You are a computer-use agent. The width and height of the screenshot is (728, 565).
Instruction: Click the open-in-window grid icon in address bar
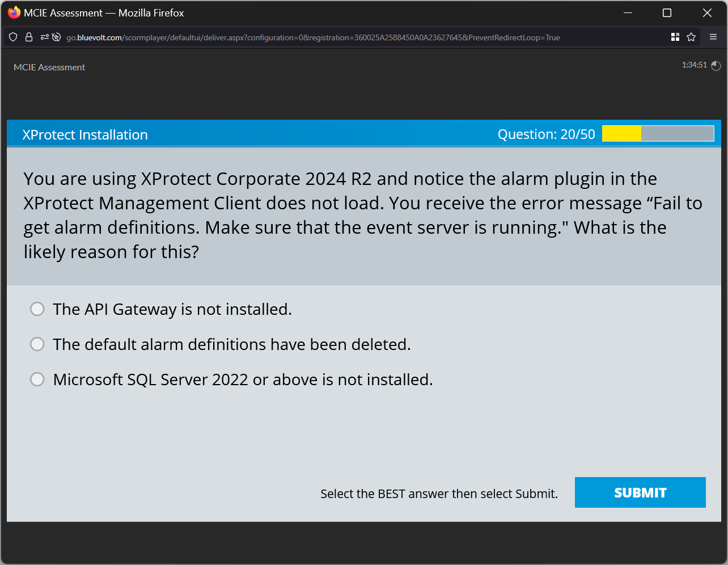pos(675,37)
